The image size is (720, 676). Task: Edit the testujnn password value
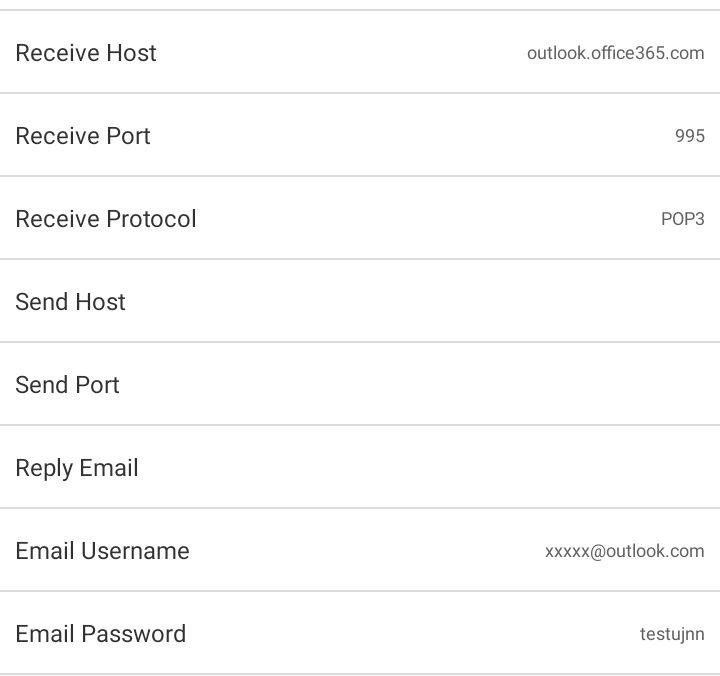pyautogui.click(x=672, y=635)
